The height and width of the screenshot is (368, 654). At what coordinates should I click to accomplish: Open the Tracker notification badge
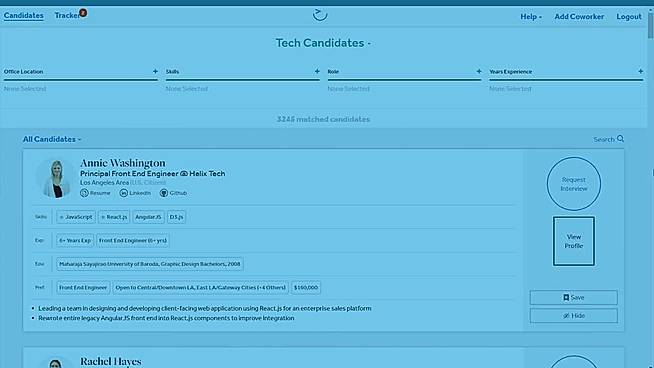tap(83, 13)
